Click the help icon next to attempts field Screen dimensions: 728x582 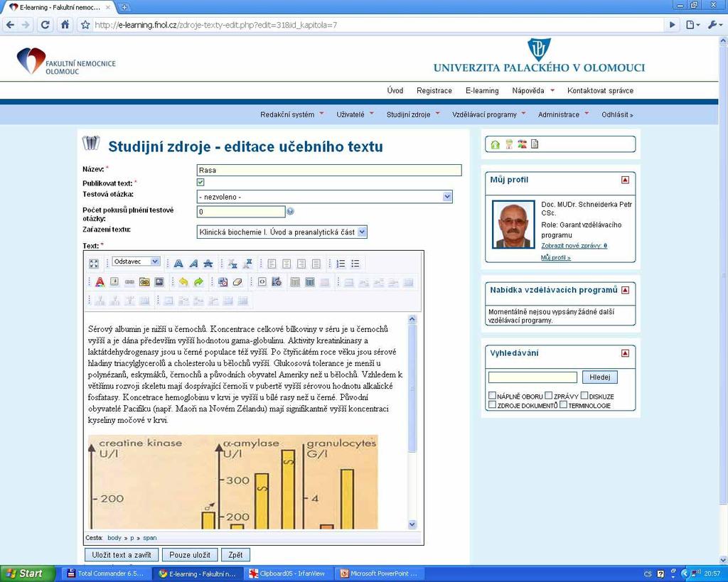[290, 211]
